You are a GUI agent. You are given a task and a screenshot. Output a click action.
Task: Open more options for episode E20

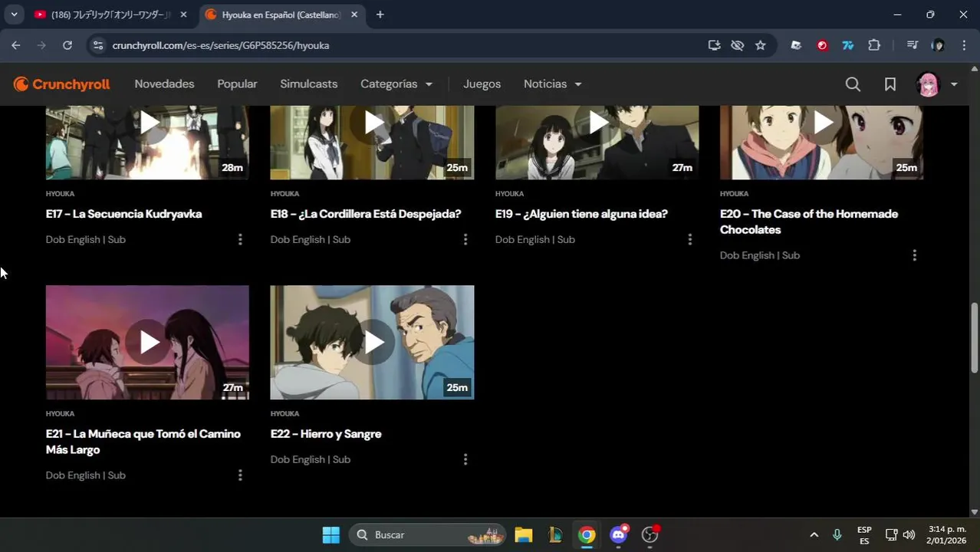point(914,255)
